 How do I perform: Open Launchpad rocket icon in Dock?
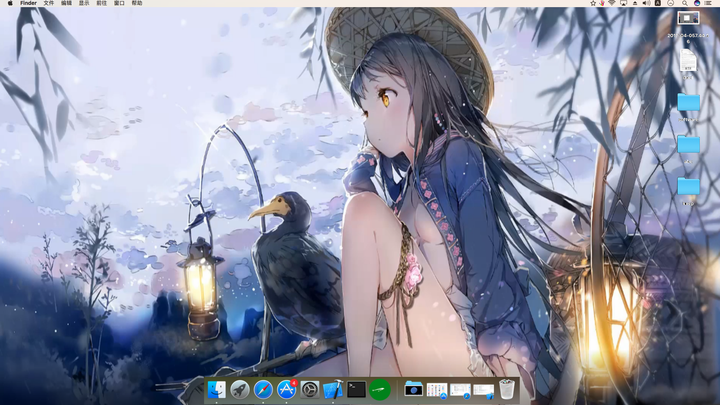(x=240, y=390)
